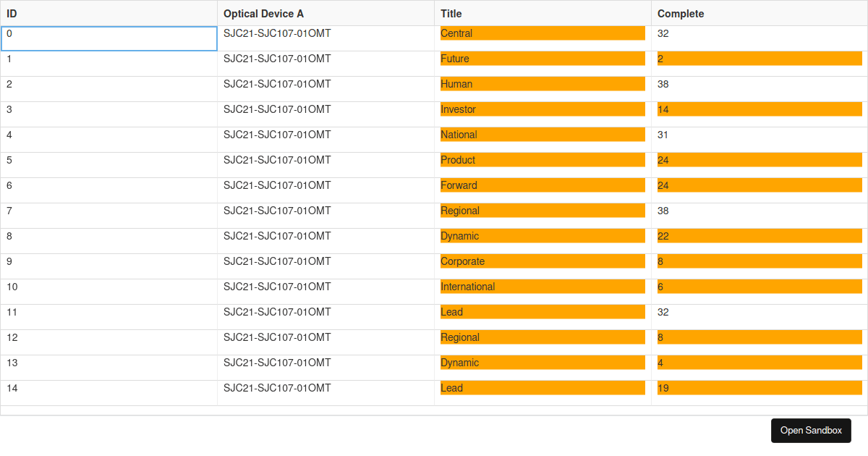The width and height of the screenshot is (868, 456).
Task: Select the Product title cell
Action: 542,161
